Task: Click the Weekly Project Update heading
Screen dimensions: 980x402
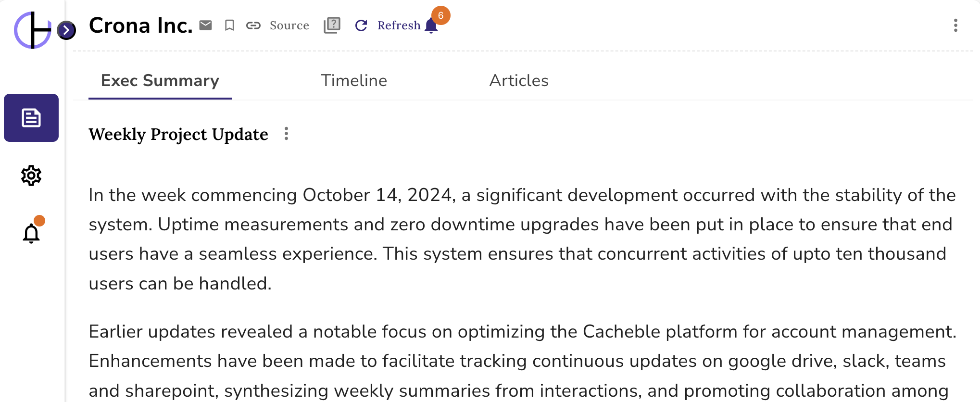Action: click(178, 134)
